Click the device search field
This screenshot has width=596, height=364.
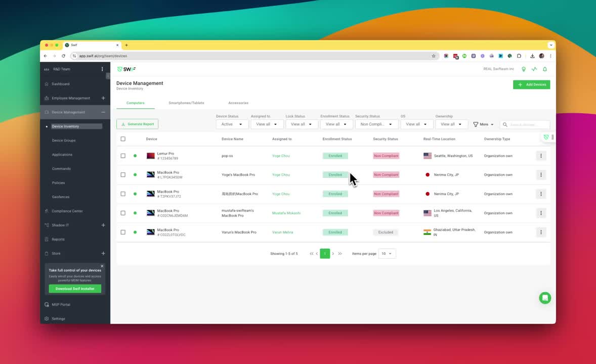[x=525, y=124]
